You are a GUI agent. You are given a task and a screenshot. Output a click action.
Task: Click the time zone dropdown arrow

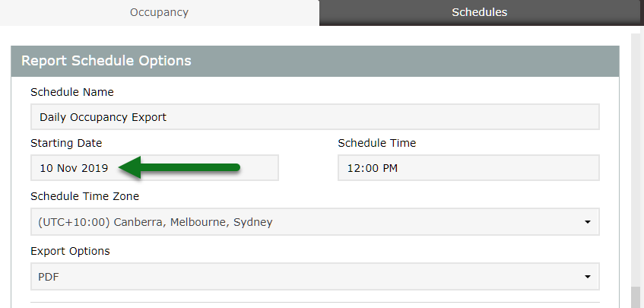tap(587, 222)
